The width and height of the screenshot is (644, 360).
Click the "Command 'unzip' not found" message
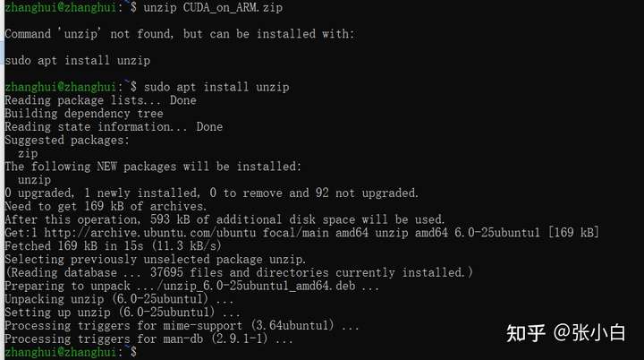[179, 34]
